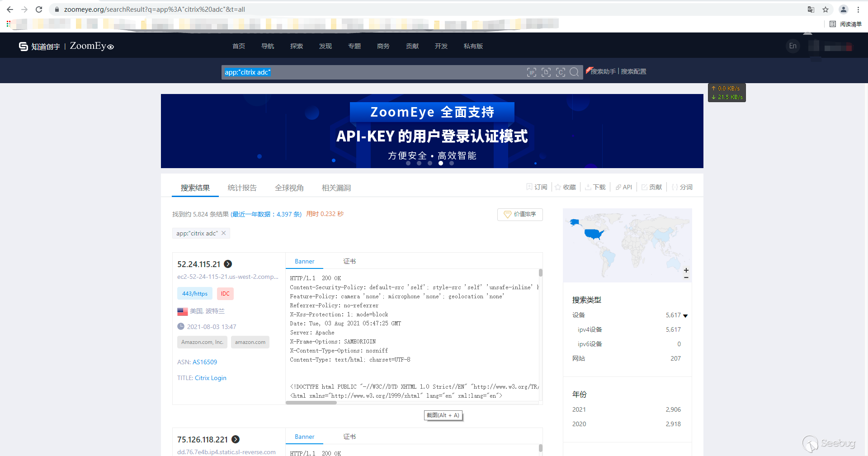
Task: Switch to the 统计报告 tab
Action: point(242,188)
